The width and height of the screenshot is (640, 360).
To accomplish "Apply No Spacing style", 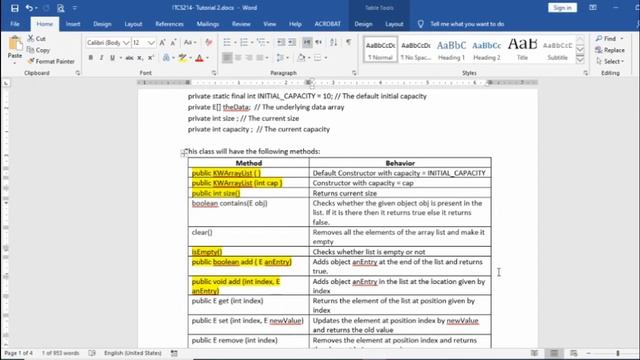I will pyautogui.click(x=416, y=50).
